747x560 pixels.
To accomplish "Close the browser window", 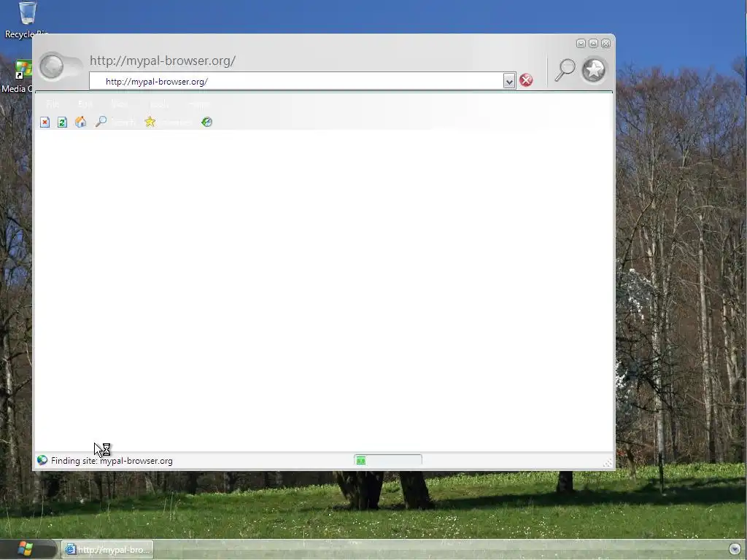I will coord(605,43).
